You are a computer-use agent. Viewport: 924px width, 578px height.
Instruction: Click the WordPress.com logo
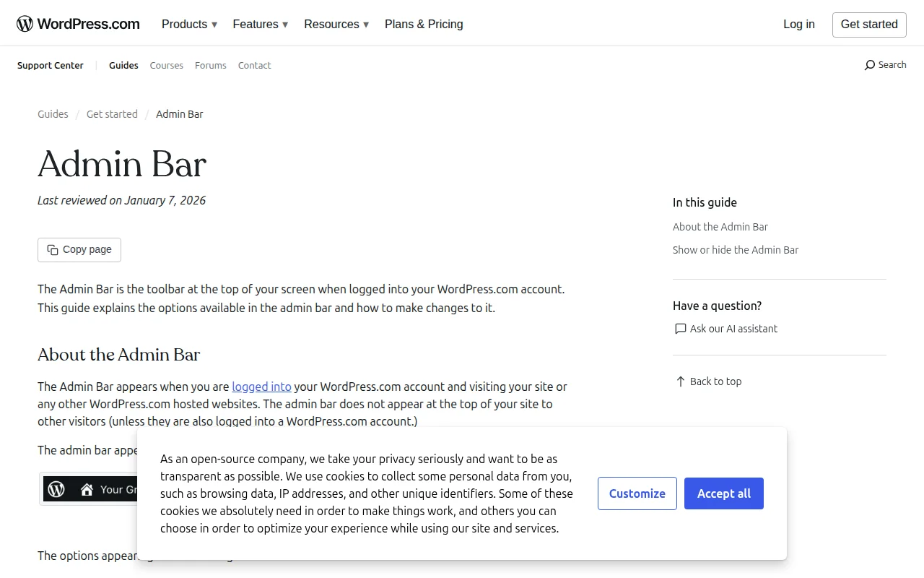77,22
